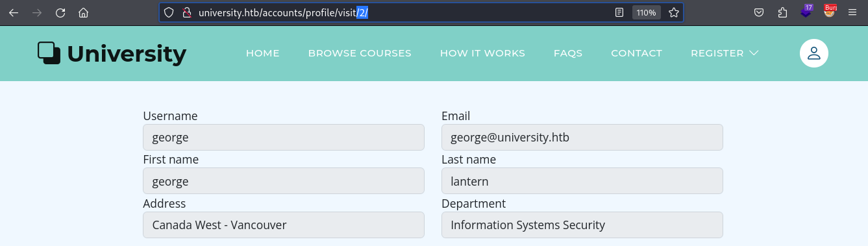Screen dimensions: 868x246
Task: Reload the current page
Action: click(x=60, y=12)
